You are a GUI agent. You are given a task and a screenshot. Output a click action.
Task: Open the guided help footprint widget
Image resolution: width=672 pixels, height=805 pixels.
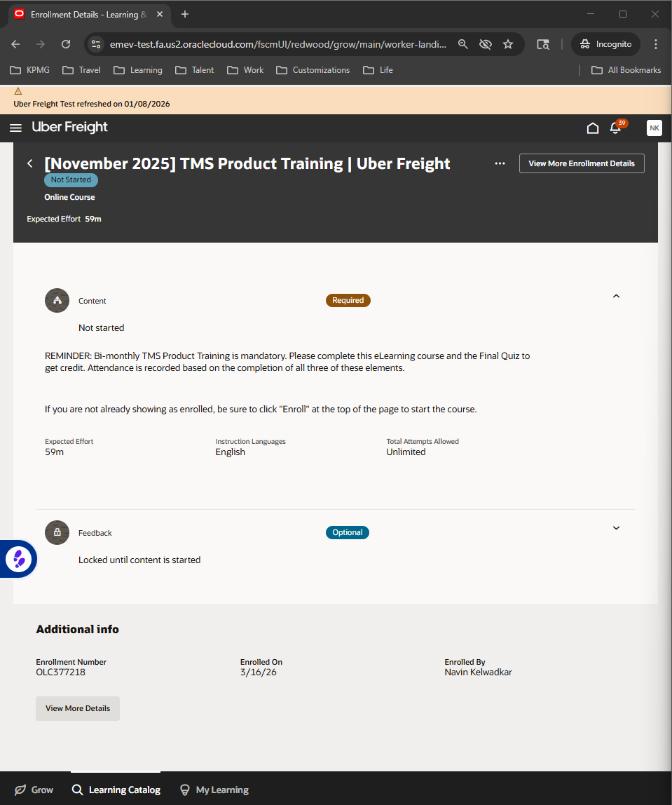point(19,559)
